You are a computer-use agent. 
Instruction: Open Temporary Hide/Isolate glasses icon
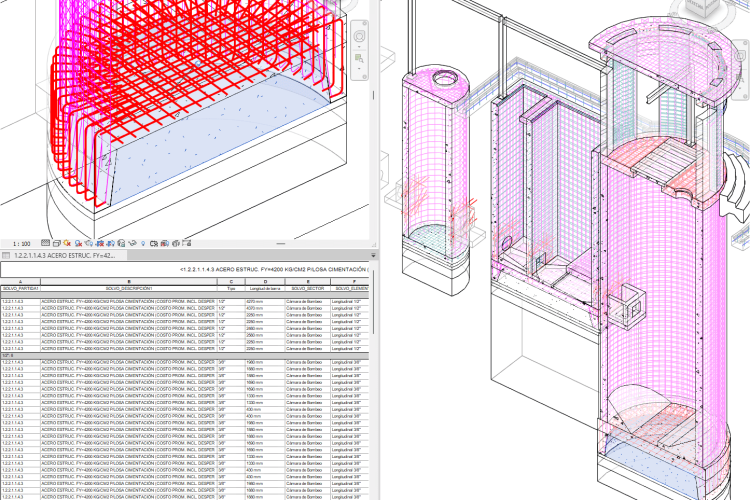tap(132, 243)
